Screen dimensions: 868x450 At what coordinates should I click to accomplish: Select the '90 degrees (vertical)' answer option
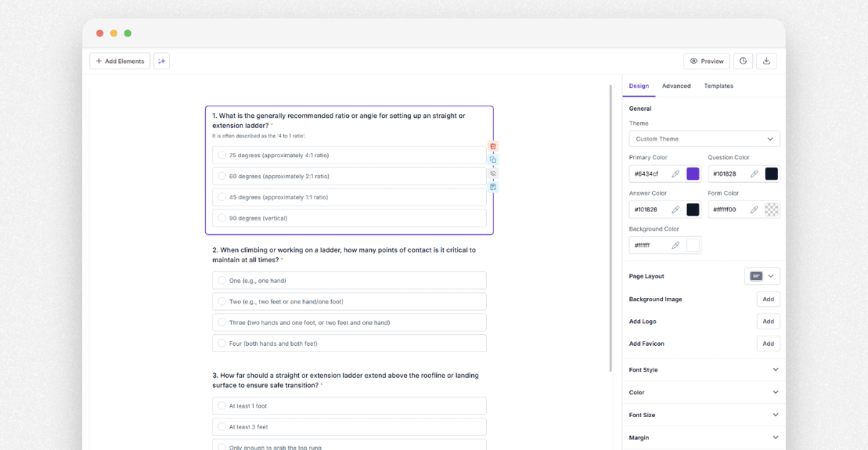point(349,218)
